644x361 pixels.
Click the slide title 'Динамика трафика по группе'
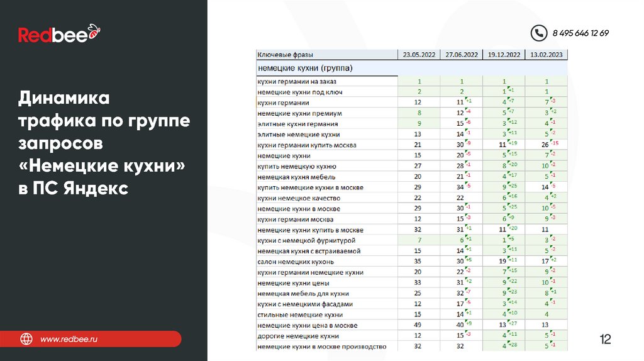[104, 109]
